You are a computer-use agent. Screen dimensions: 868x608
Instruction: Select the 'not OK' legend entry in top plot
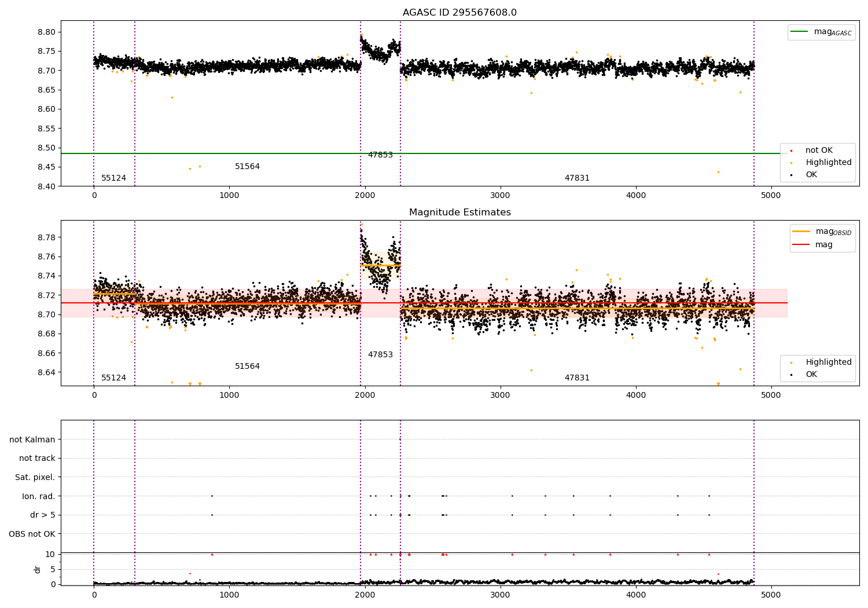point(819,151)
